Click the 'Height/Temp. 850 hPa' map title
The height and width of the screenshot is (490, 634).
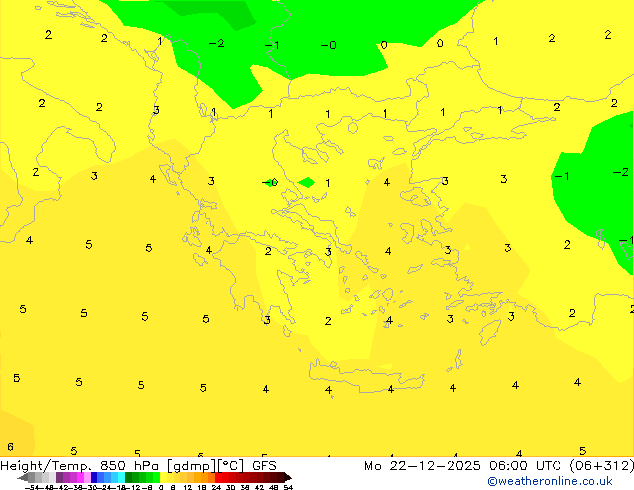point(79,466)
